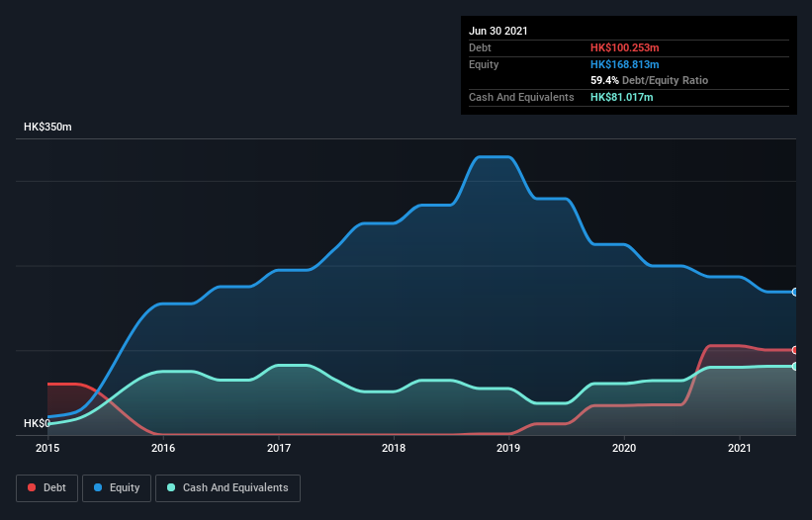The image size is (812, 520).
Task: Click the red Debt legend dot
Action: [32, 487]
